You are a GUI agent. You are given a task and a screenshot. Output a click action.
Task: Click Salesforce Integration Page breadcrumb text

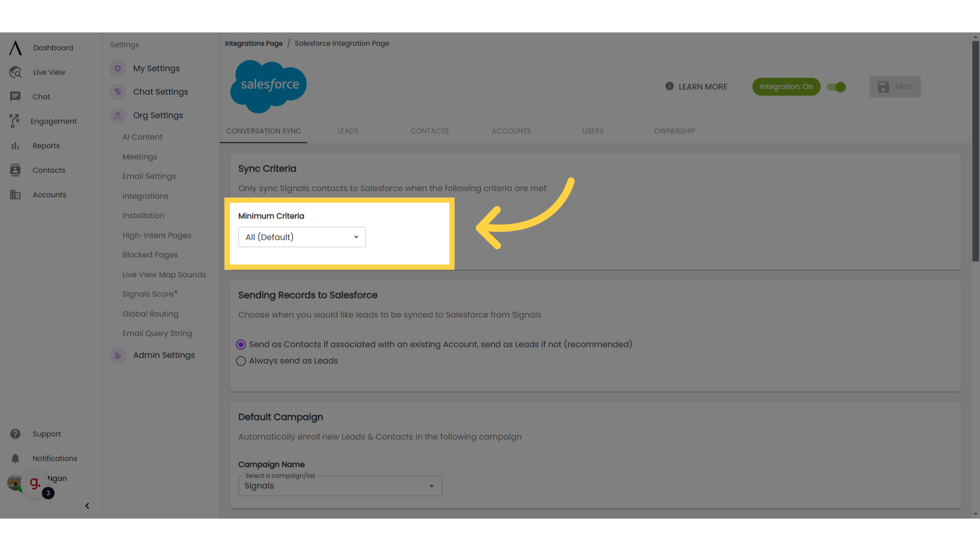pos(342,43)
